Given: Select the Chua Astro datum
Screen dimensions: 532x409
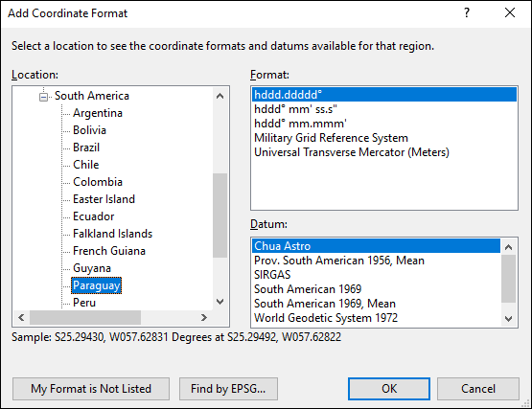Looking at the screenshot, I should pyautogui.click(x=376, y=246).
